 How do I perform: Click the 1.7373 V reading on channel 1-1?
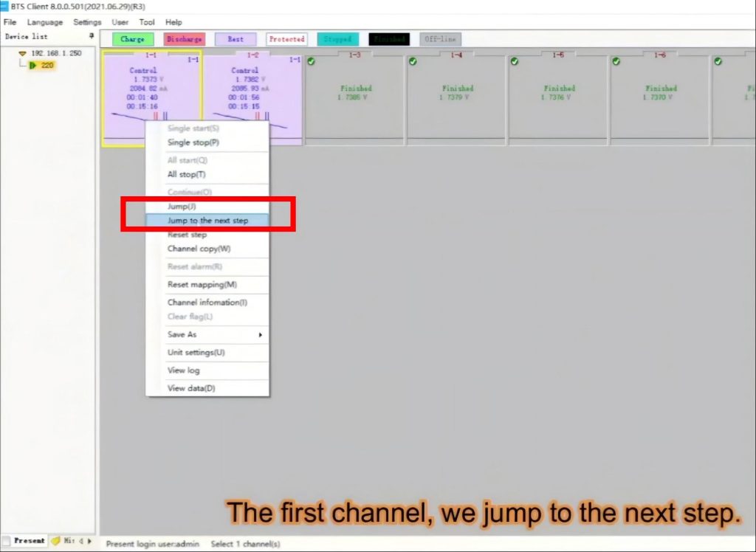coord(148,79)
